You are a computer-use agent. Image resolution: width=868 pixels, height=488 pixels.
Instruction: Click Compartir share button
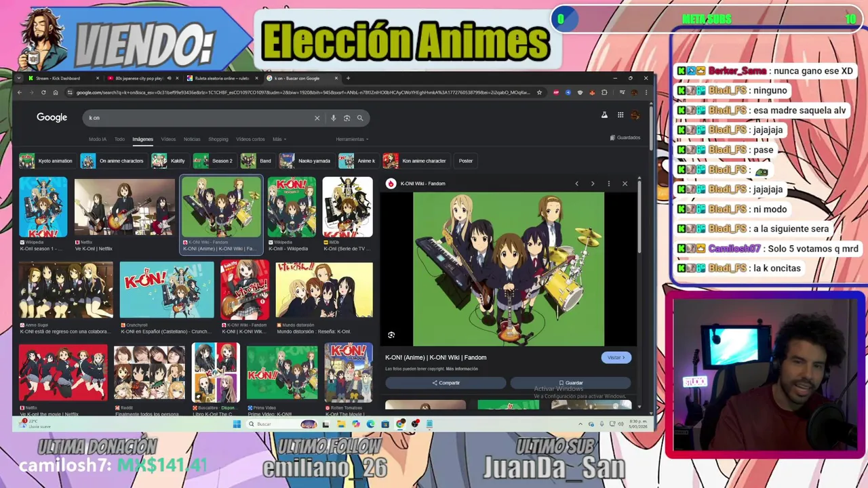coord(446,383)
